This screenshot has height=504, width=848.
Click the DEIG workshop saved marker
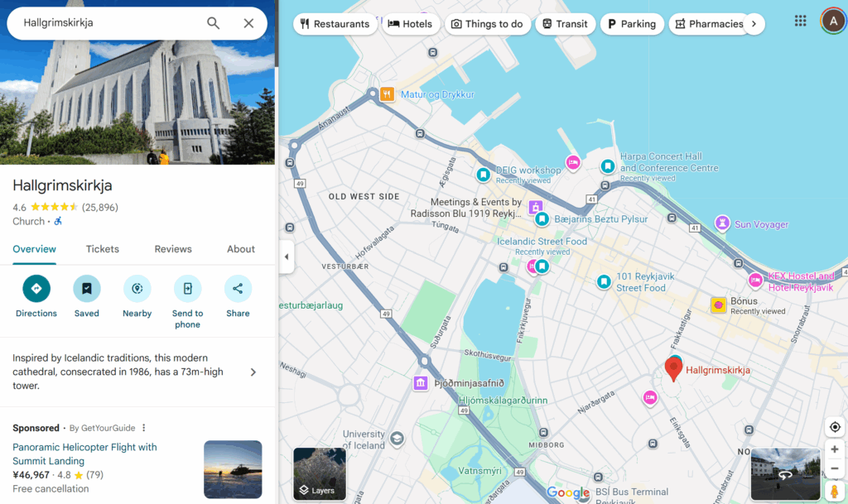pyautogui.click(x=483, y=175)
